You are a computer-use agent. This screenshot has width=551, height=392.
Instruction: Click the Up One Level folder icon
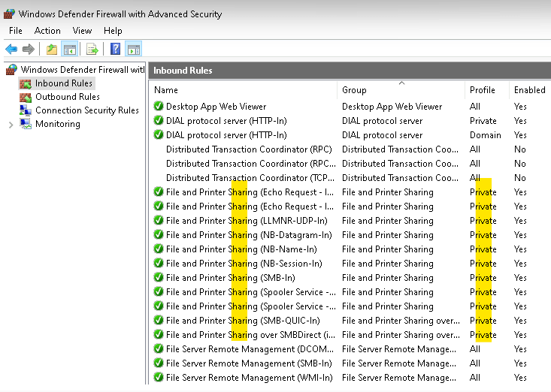coord(51,50)
